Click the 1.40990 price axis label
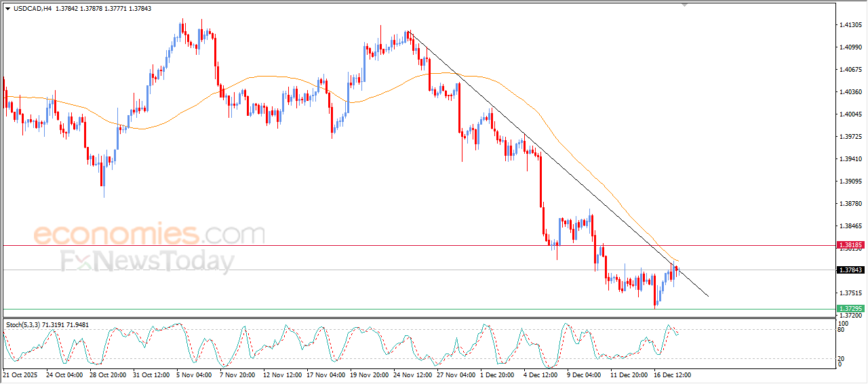 click(850, 47)
